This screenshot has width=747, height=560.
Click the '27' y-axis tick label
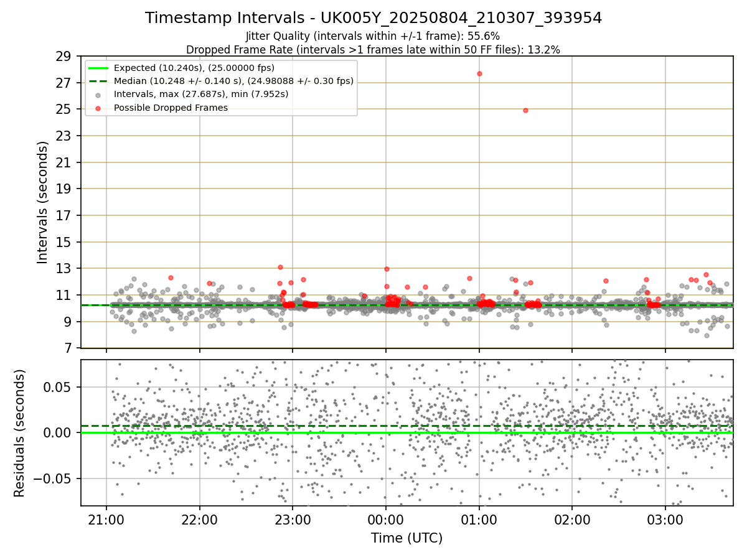click(x=63, y=83)
